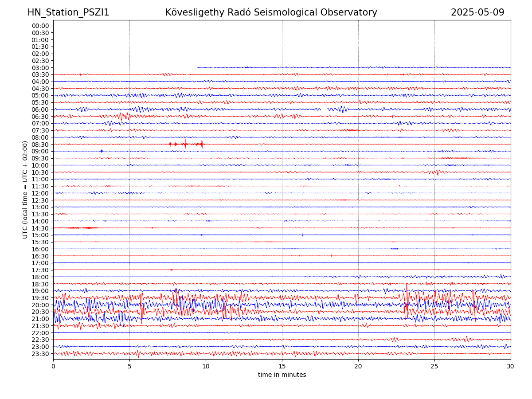Click the 0 minute x-axis tick
This screenshot has height=399, width=532.
point(53,366)
